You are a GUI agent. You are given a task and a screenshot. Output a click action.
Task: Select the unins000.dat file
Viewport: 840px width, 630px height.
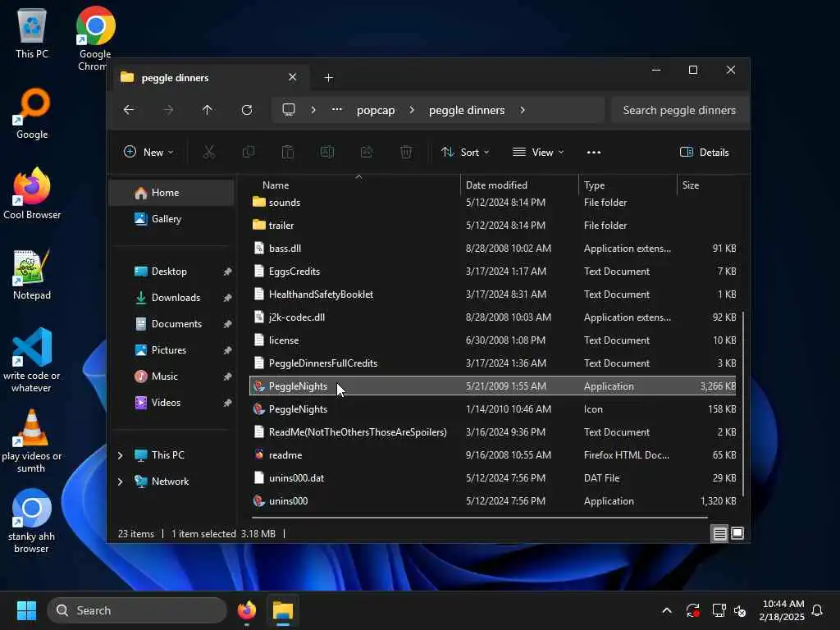pos(493,478)
